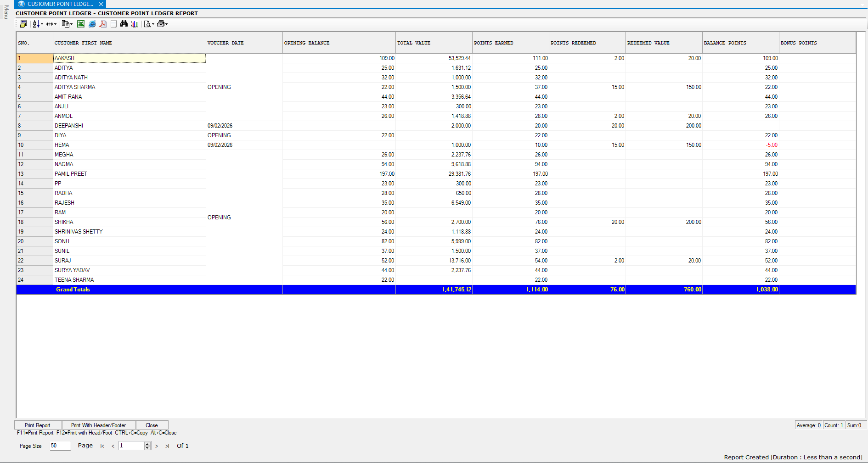Open the column width dropdown arrow

(56, 24)
